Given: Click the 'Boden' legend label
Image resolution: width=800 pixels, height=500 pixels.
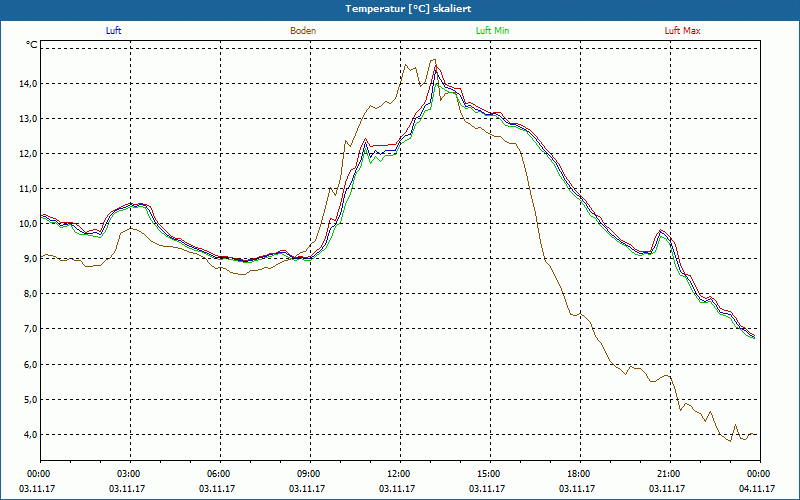Looking at the screenshot, I should pyautogui.click(x=303, y=31).
